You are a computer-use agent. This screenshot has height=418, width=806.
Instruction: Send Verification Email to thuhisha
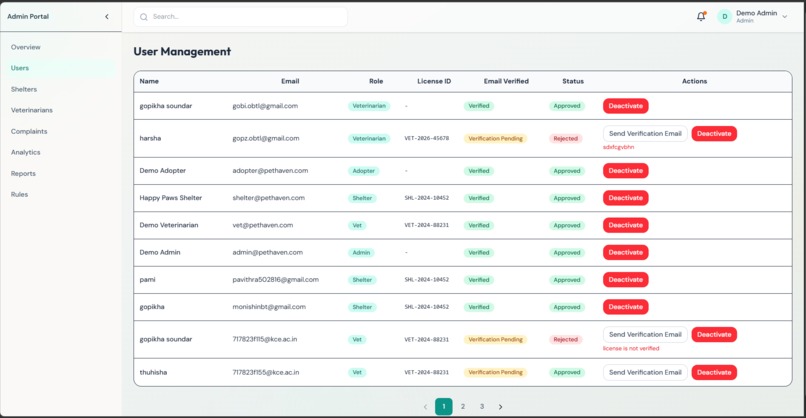645,372
